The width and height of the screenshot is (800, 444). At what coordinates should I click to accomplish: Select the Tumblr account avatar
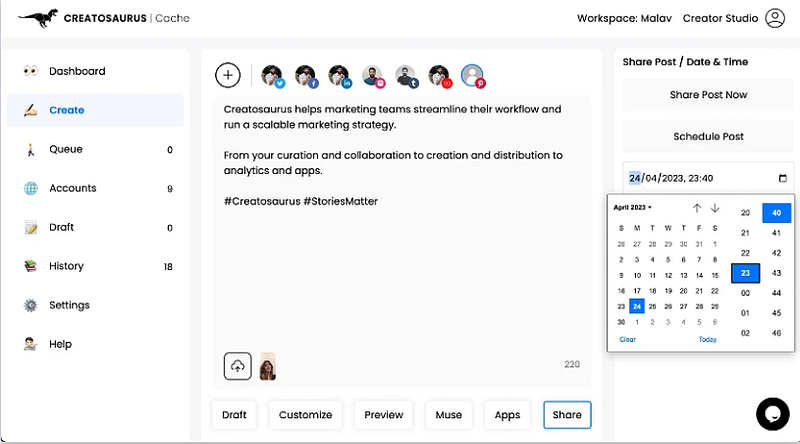point(406,76)
